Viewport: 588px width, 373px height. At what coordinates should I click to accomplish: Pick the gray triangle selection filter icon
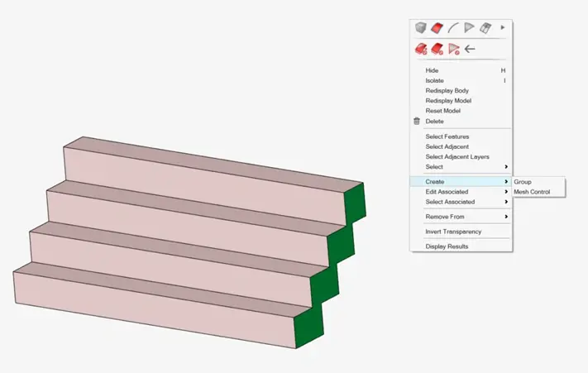tap(469, 28)
